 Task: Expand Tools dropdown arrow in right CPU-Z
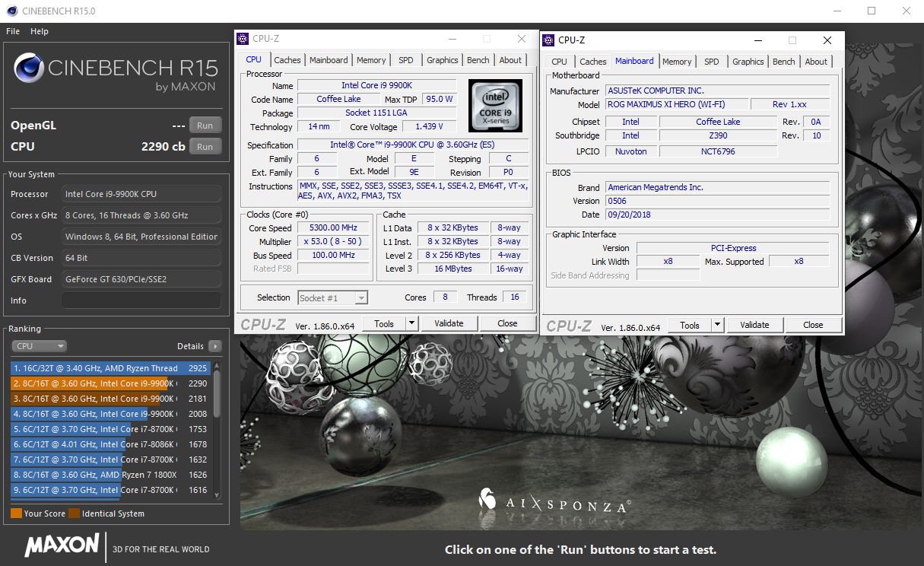717,325
